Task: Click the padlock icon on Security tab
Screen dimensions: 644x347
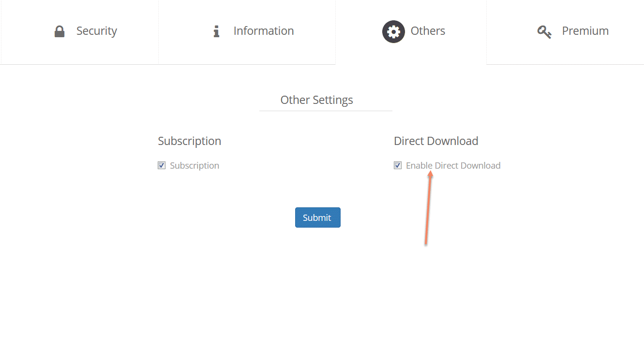Action: pyautogui.click(x=60, y=31)
